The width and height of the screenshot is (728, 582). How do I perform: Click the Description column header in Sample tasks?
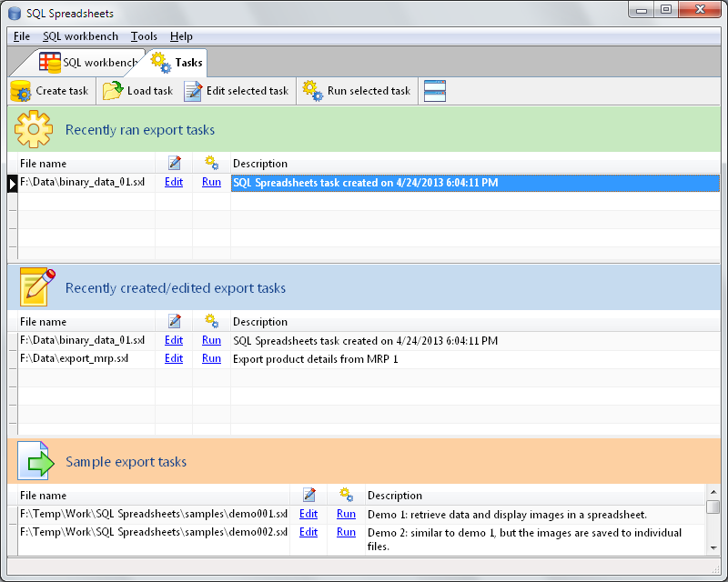pos(395,496)
